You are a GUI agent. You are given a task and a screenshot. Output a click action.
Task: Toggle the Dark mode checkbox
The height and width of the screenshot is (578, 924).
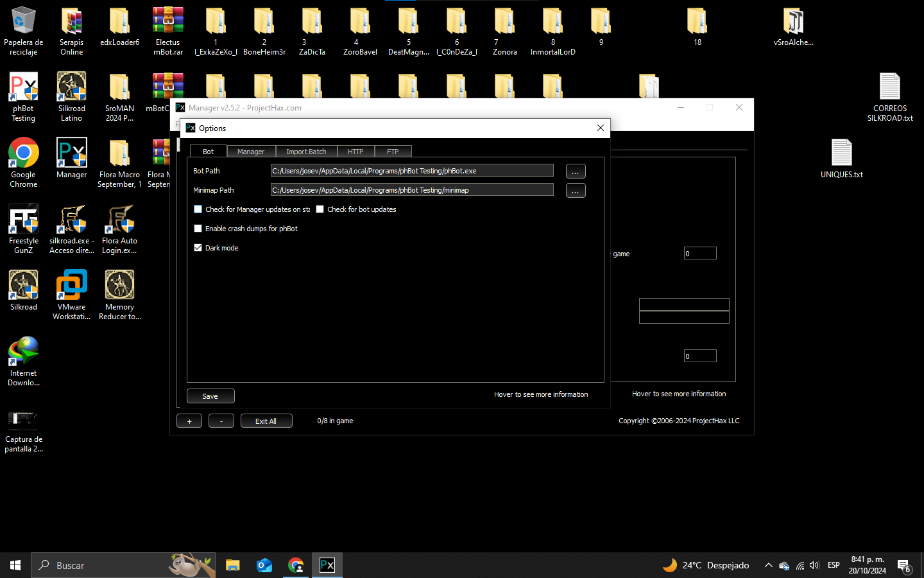[x=198, y=248]
